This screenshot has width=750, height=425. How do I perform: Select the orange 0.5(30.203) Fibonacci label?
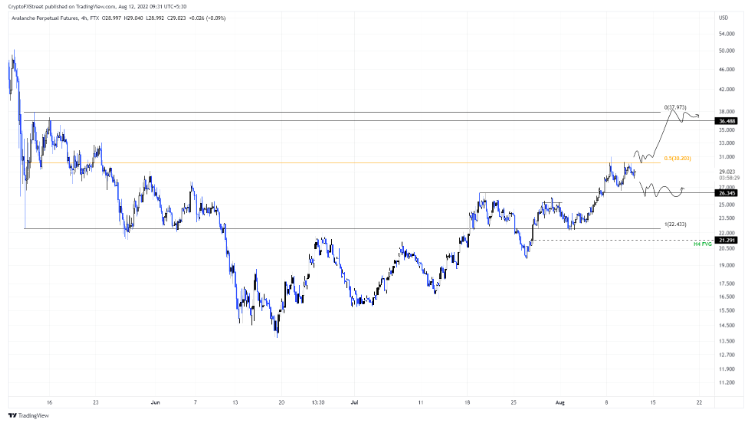677,158
